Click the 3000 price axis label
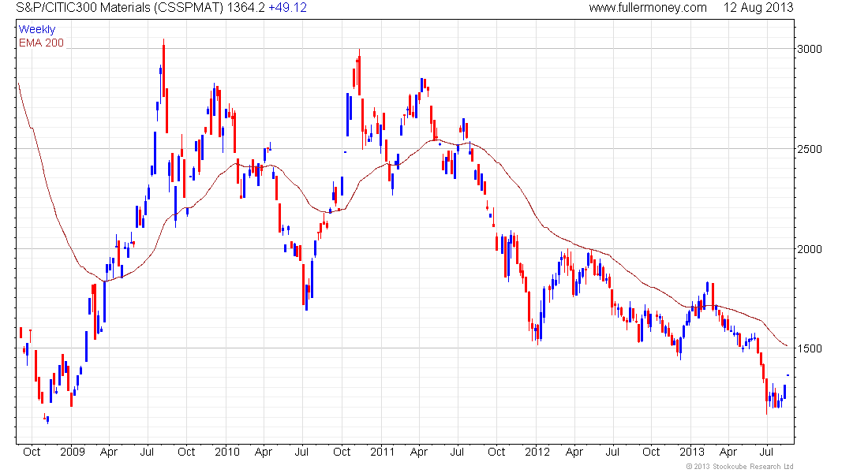The width and height of the screenshot is (868, 473). (810, 49)
